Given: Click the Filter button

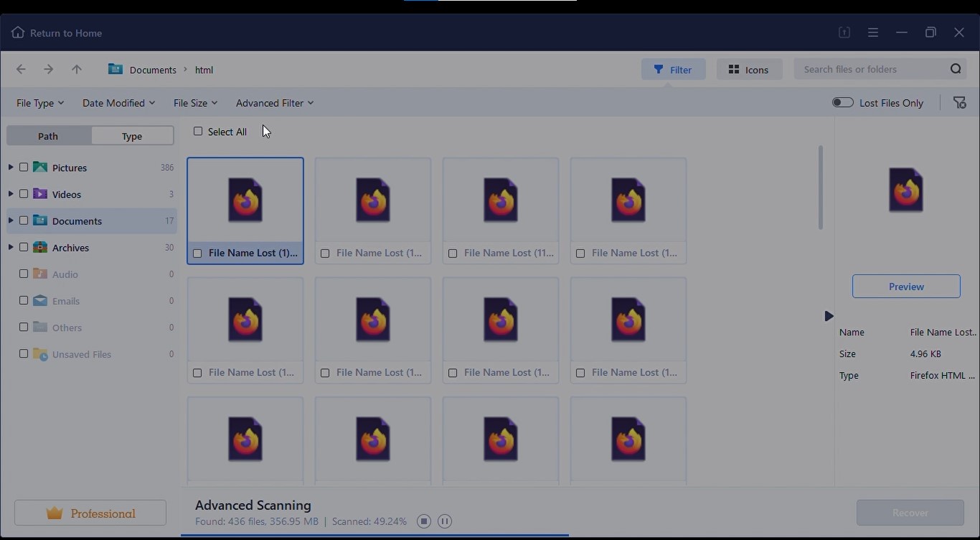Looking at the screenshot, I should point(673,69).
